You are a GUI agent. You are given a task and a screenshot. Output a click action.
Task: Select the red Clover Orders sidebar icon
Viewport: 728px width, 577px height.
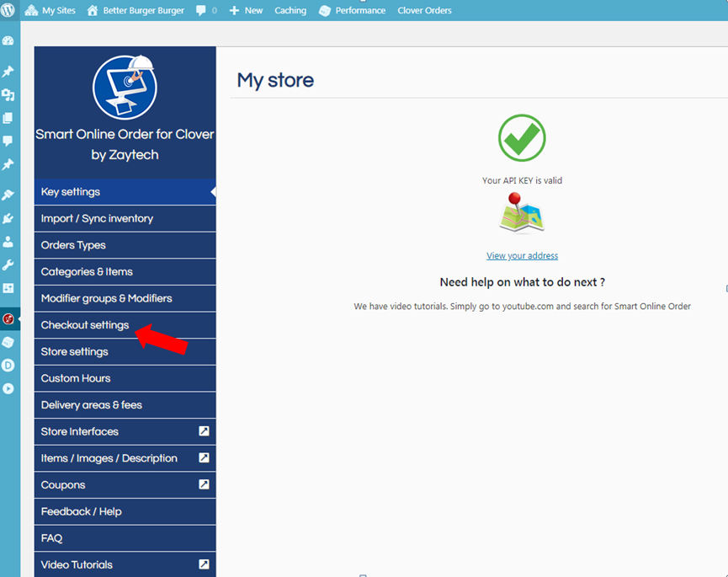click(8, 318)
